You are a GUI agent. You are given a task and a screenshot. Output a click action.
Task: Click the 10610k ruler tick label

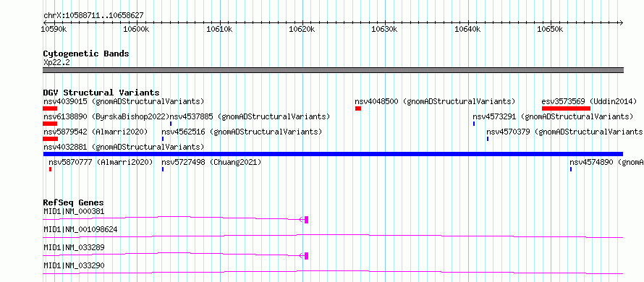[x=220, y=30]
